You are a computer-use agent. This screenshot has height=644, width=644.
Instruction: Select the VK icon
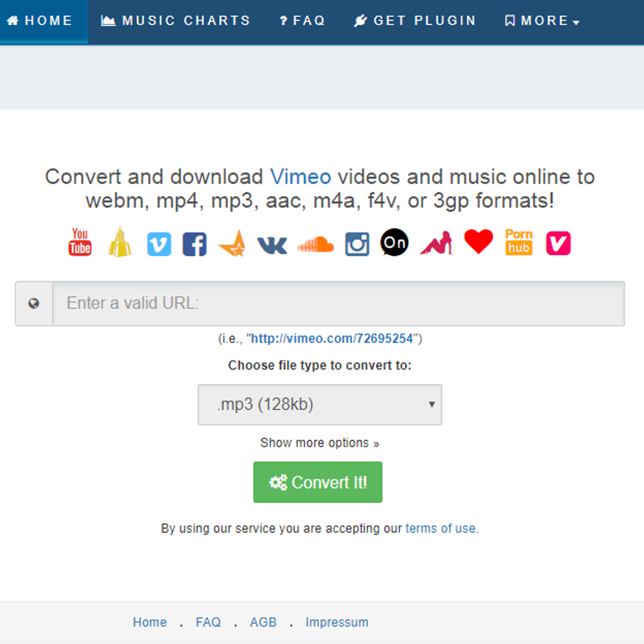click(272, 245)
